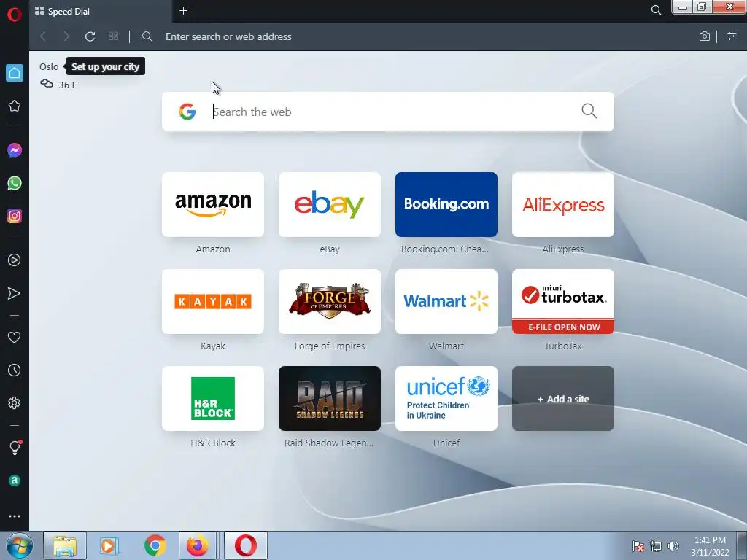Viewport: 747px width, 560px height.
Task: Select the Speed Dial tab
Action: click(101, 12)
